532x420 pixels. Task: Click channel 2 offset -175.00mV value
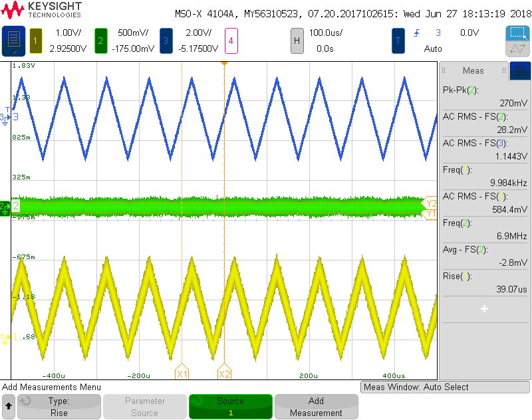133,49
